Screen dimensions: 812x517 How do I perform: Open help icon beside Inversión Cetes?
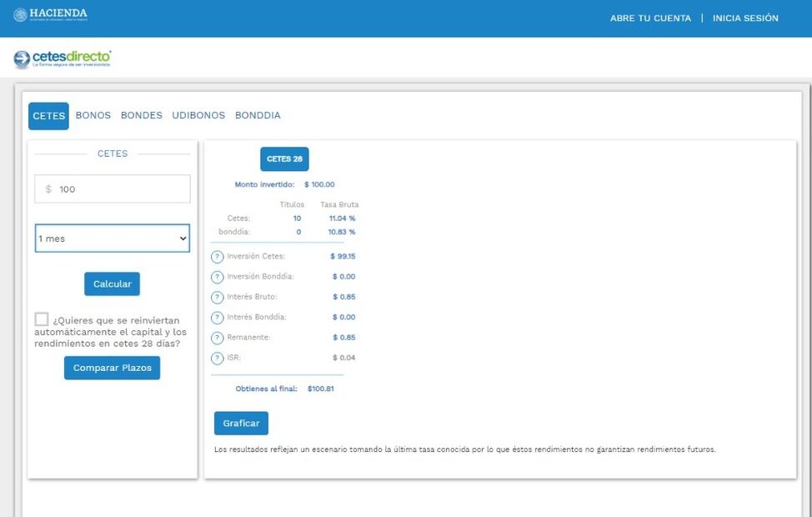(218, 257)
